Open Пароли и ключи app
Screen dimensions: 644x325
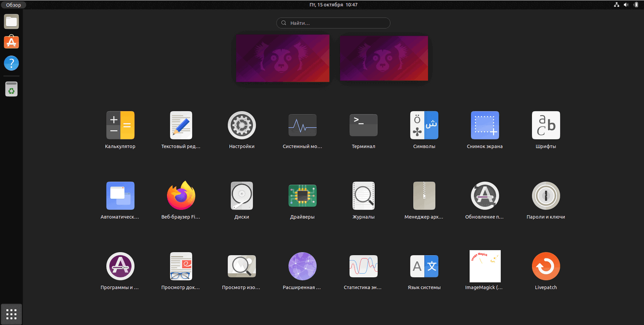546,196
